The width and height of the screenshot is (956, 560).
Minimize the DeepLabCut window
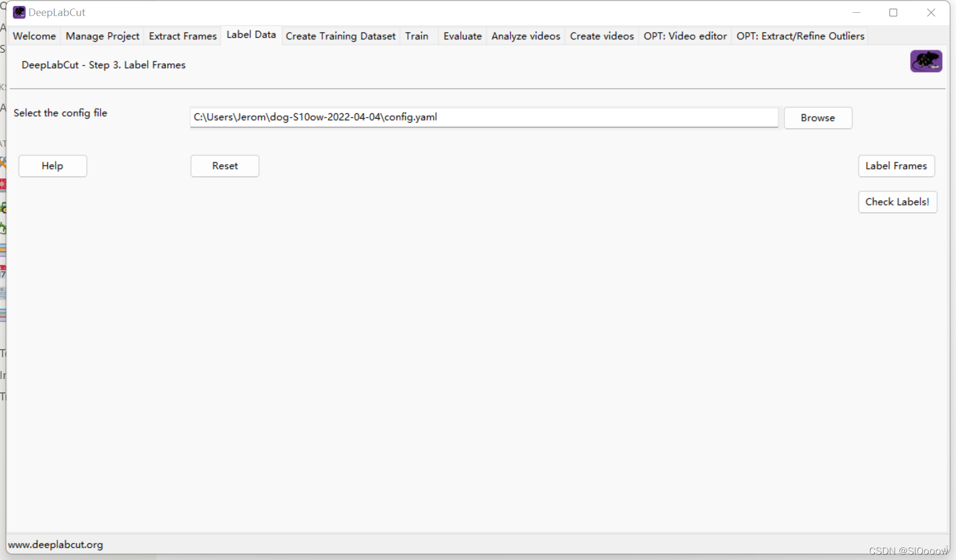856,13
